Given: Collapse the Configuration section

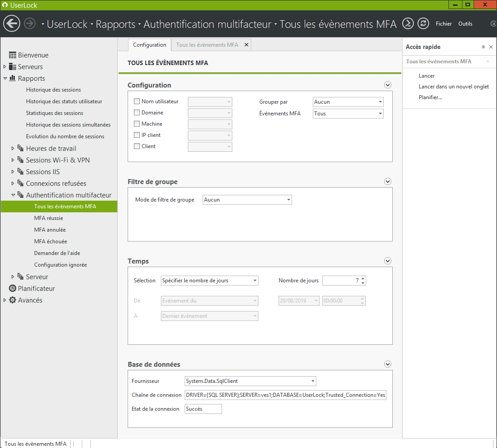Looking at the screenshot, I should pos(388,85).
